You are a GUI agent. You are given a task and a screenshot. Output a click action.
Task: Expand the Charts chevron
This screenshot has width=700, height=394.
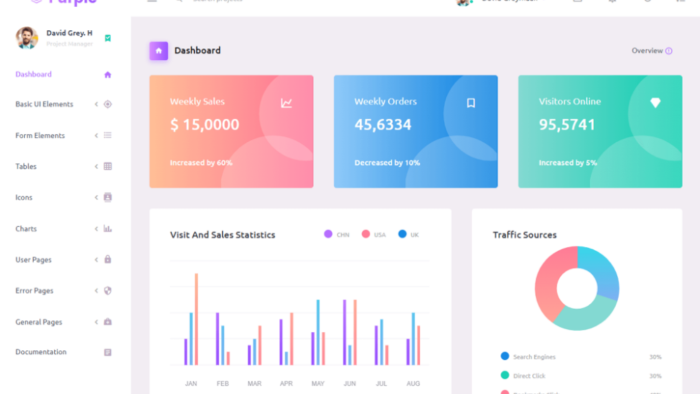click(96, 228)
